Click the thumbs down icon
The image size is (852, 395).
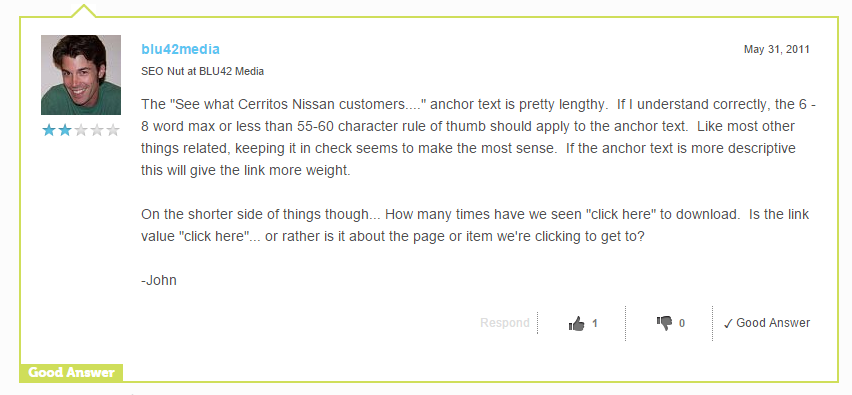[x=664, y=323]
